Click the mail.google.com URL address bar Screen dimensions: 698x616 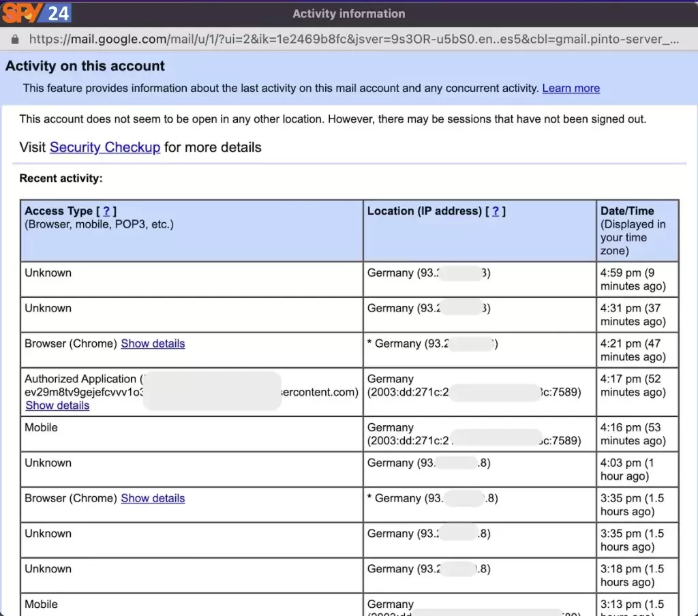[354, 39]
